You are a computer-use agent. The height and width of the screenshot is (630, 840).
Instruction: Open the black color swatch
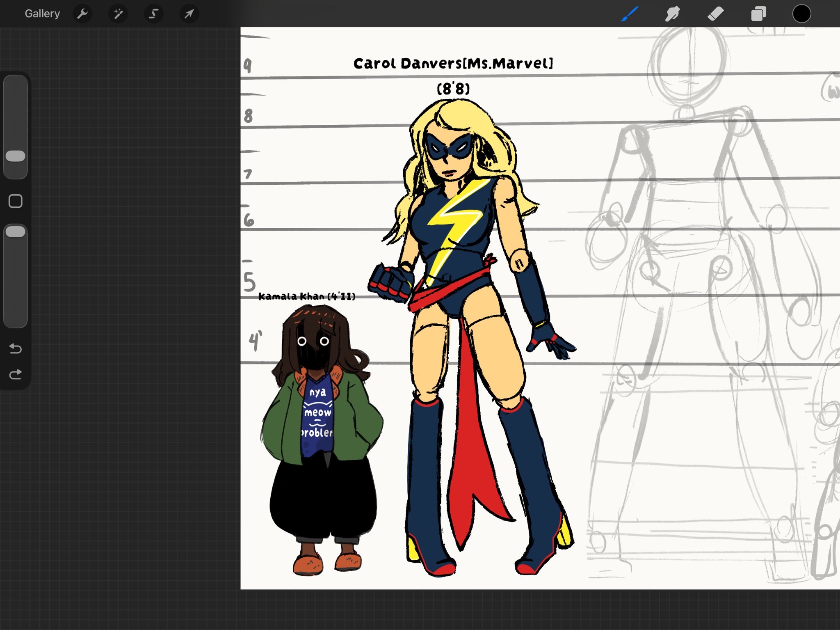(x=801, y=14)
